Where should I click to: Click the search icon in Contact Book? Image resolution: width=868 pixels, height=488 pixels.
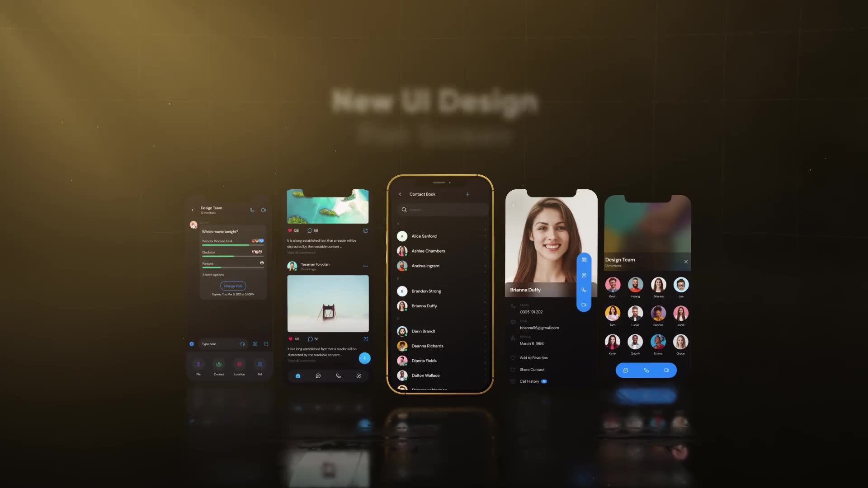[x=404, y=210]
